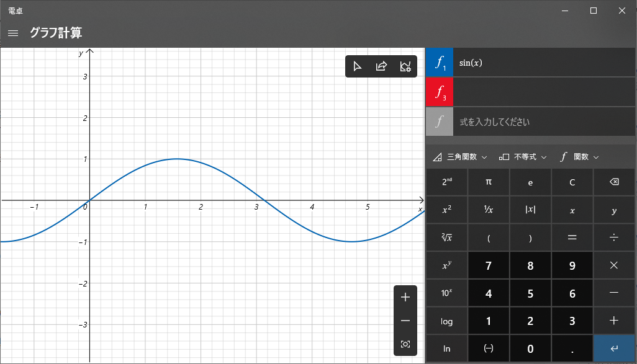Viewport: 637px width, 364px height.
Task: Click the multiply key
Action: [x=614, y=265]
